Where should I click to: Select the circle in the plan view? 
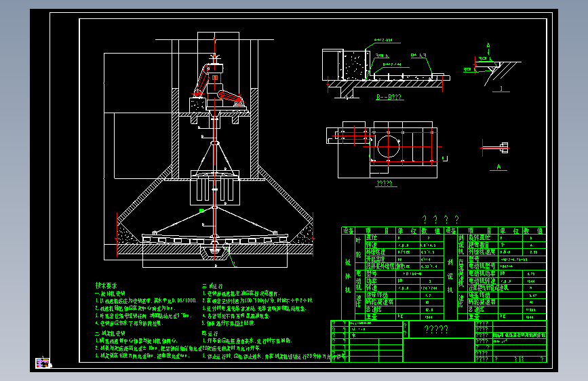coord(387,146)
